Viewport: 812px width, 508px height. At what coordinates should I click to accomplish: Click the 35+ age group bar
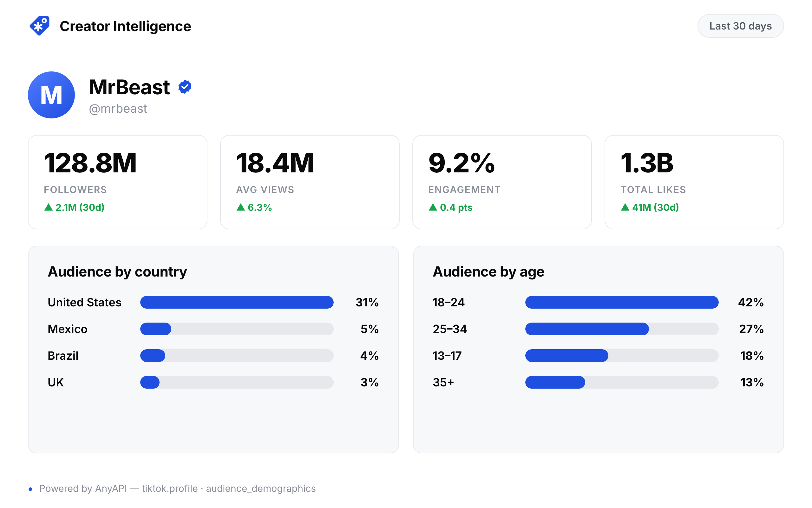point(622,382)
